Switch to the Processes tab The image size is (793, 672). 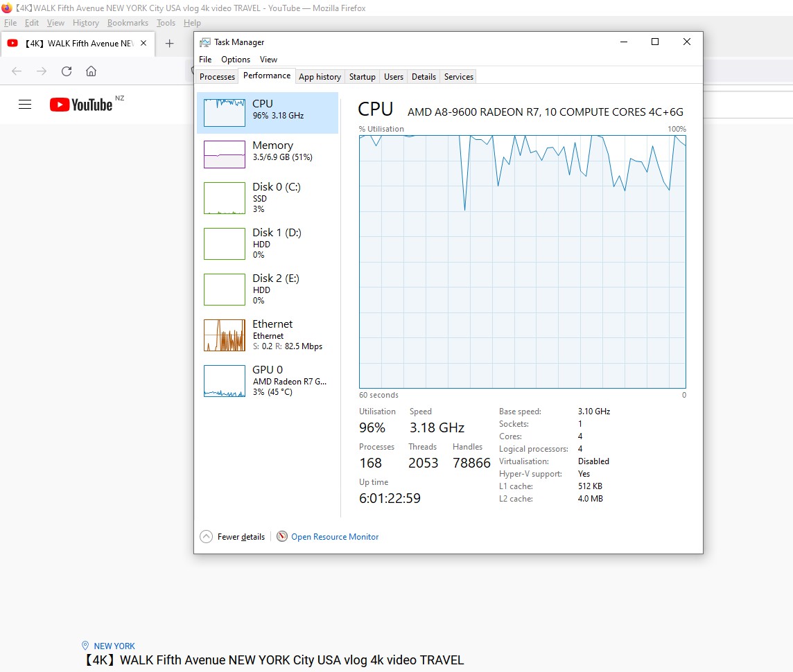click(217, 77)
